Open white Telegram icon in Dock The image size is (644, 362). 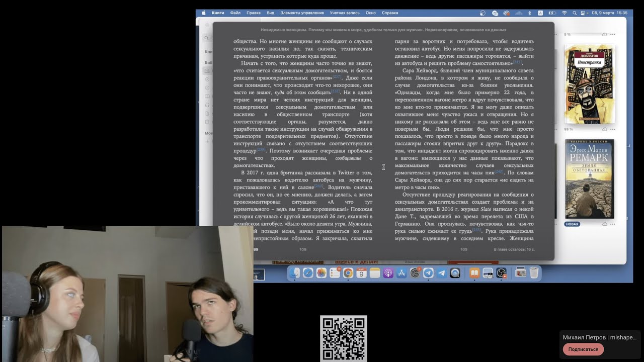pos(428,273)
